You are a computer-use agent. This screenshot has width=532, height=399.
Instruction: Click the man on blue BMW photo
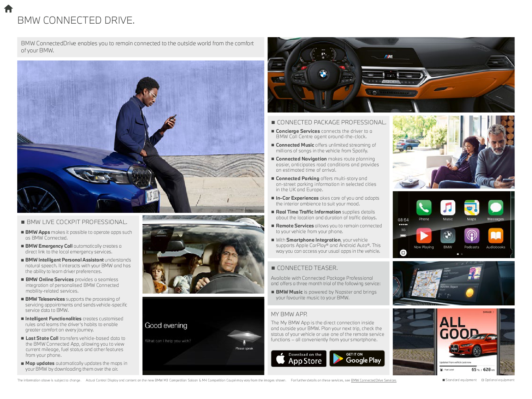[x=141, y=136]
